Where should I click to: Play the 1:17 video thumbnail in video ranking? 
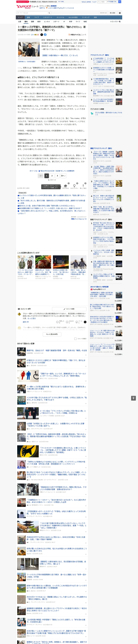coord(119,225)
